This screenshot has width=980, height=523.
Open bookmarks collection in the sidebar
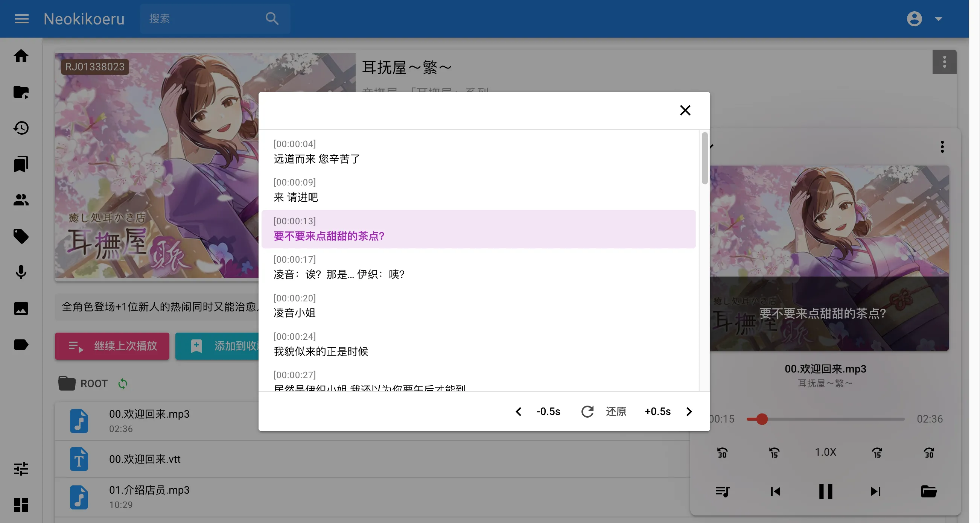pyautogui.click(x=21, y=164)
